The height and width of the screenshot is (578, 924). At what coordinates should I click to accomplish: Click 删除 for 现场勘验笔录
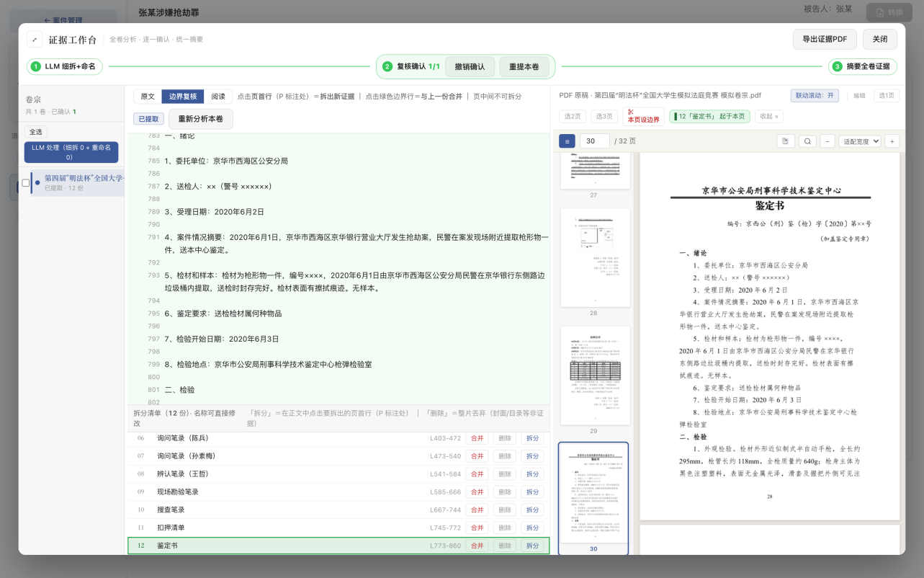point(505,492)
